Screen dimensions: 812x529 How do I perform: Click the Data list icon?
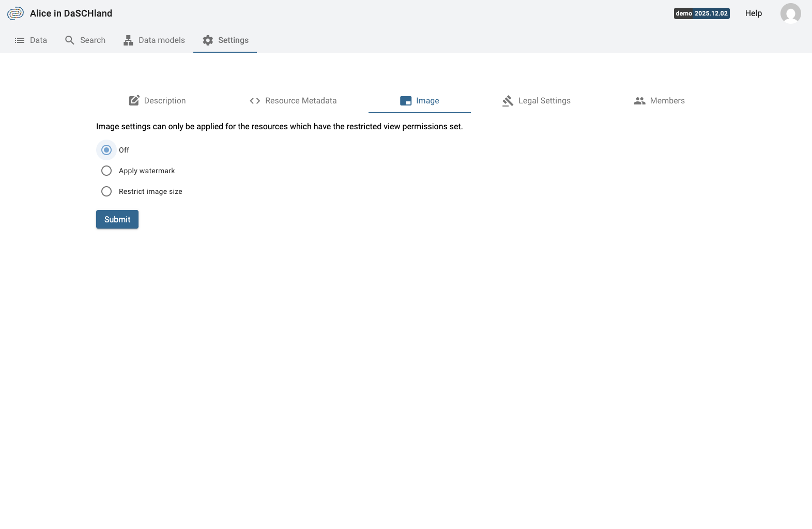tap(20, 40)
